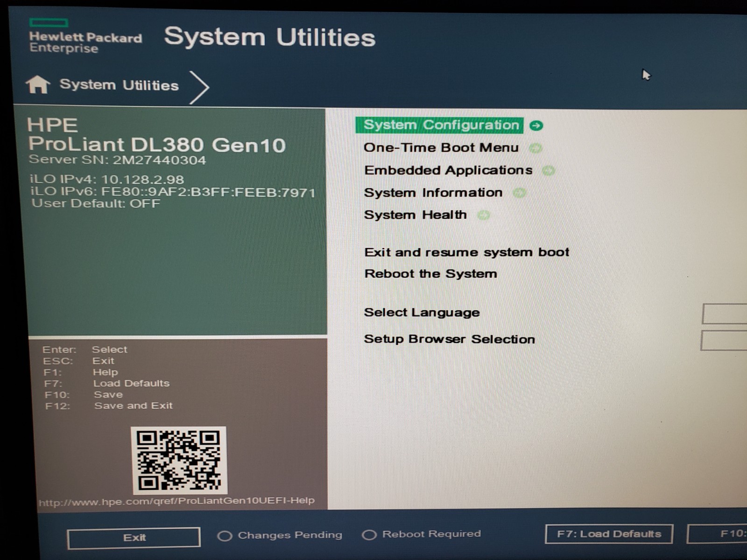
Task: Click arrow icon next to One-Time Boot Menu
Action: tap(536, 148)
